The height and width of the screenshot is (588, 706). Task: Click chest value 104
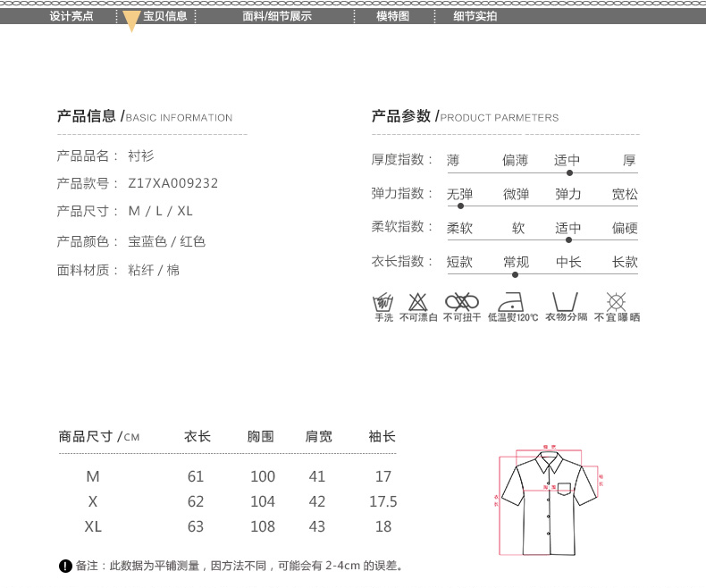tap(263, 501)
